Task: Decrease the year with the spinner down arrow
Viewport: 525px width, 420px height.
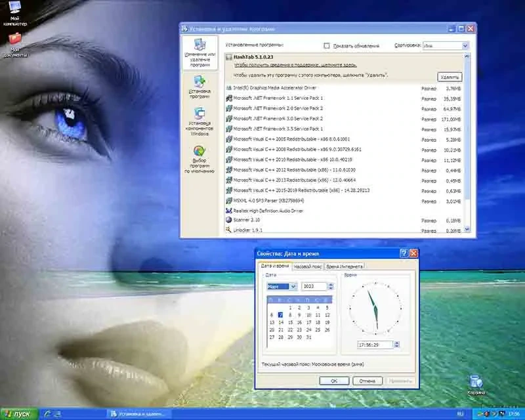Action: tap(331, 288)
